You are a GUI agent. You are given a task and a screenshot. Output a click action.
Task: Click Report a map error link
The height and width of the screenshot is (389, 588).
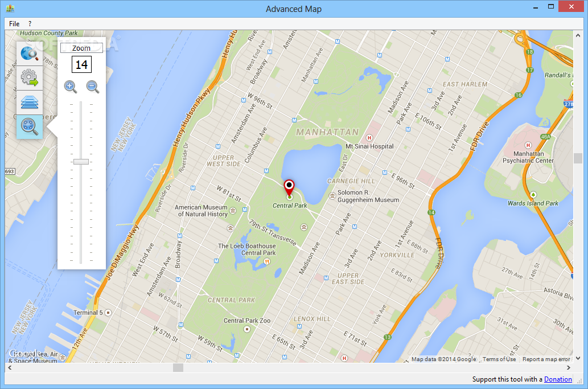546,359
